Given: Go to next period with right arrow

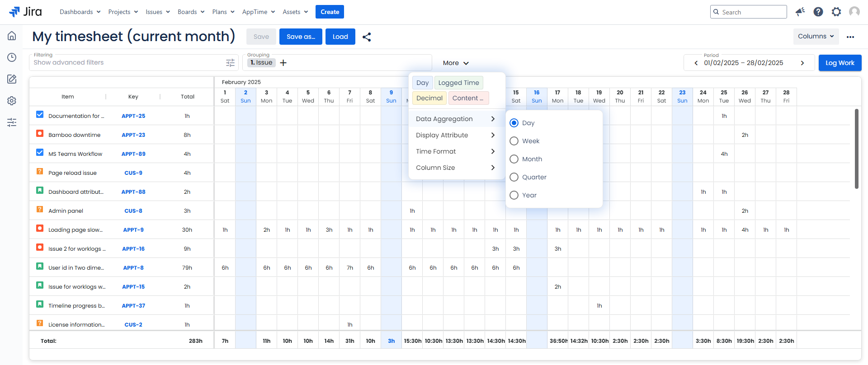Looking at the screenshot, I should [x=802, y=63].
